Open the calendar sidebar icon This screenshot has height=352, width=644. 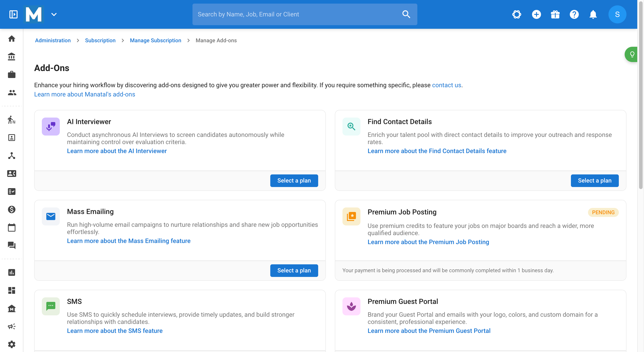pyautogui.click(x=12, y=228)
